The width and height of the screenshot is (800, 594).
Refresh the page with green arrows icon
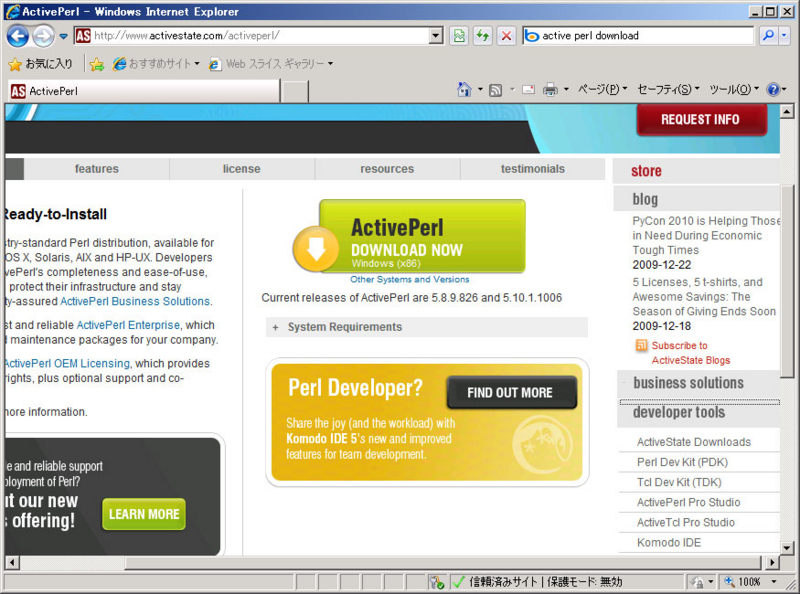click(483, 36)
